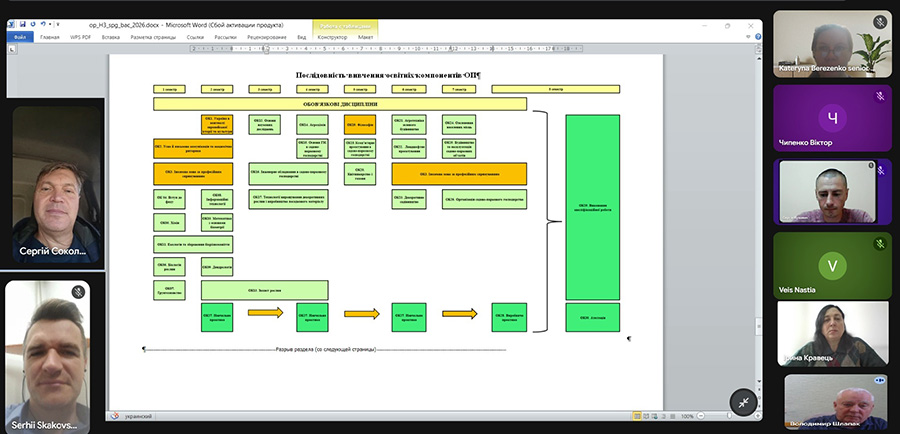
Task: Open the Вставка ribbon tab
Action: tap(111, 36)
